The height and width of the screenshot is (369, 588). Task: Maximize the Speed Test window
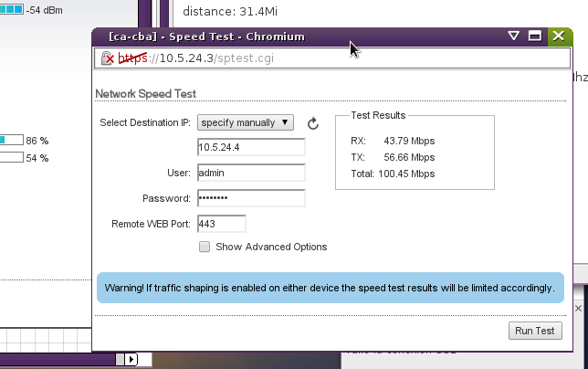pyautogui.click(x=536, y=37)
